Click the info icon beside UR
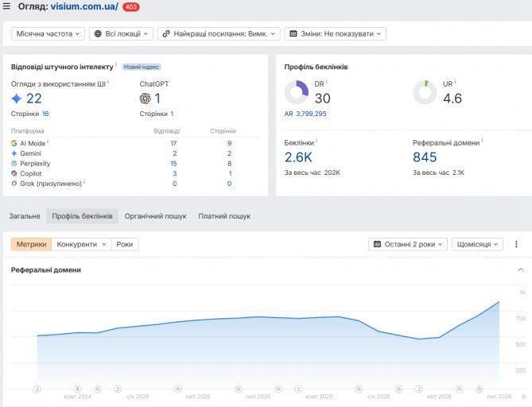Viewport: 532px width, 407px height. click(455, 82)
